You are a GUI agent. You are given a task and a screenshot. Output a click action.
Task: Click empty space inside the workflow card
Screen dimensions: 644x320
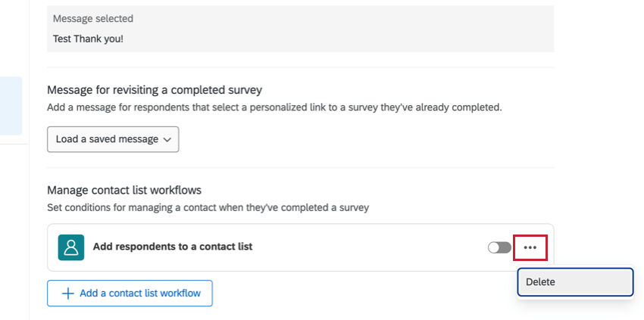click(x=364, y=247)
